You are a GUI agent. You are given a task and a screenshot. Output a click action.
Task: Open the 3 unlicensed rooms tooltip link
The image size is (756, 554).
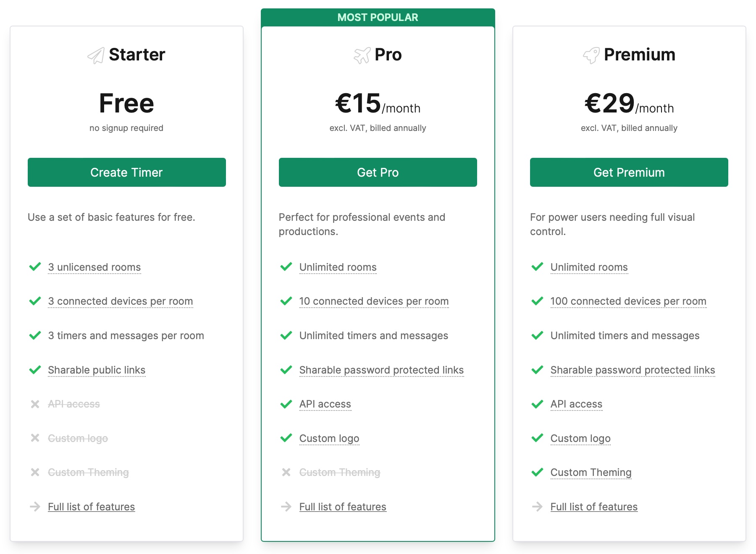point(94,267)
